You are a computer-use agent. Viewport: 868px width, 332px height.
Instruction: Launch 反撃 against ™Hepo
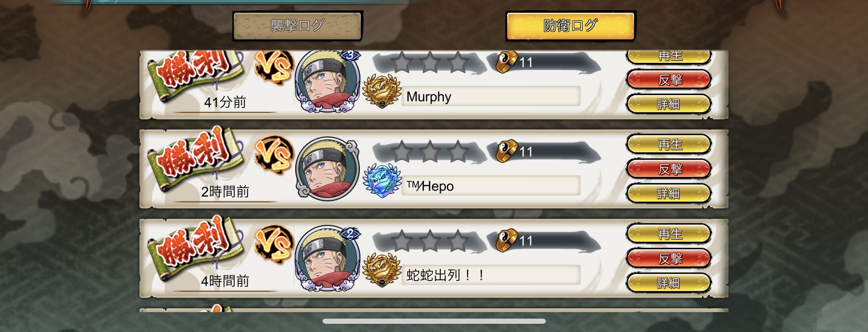(668, 169)
